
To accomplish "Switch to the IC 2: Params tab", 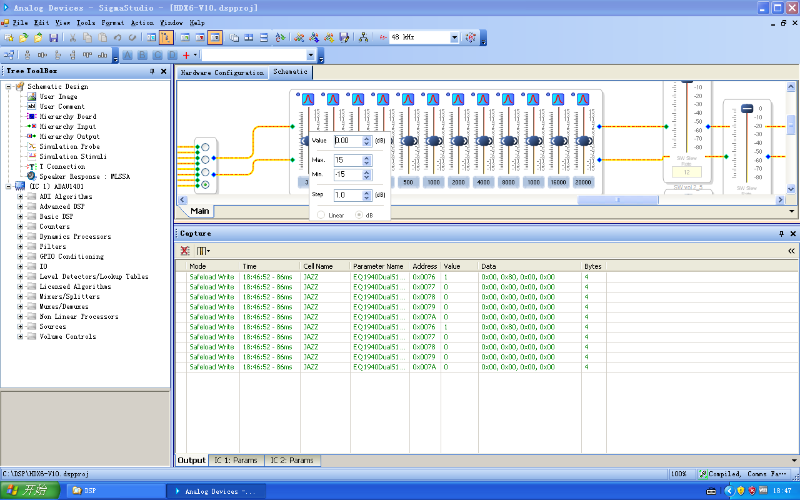I will 292,460.
